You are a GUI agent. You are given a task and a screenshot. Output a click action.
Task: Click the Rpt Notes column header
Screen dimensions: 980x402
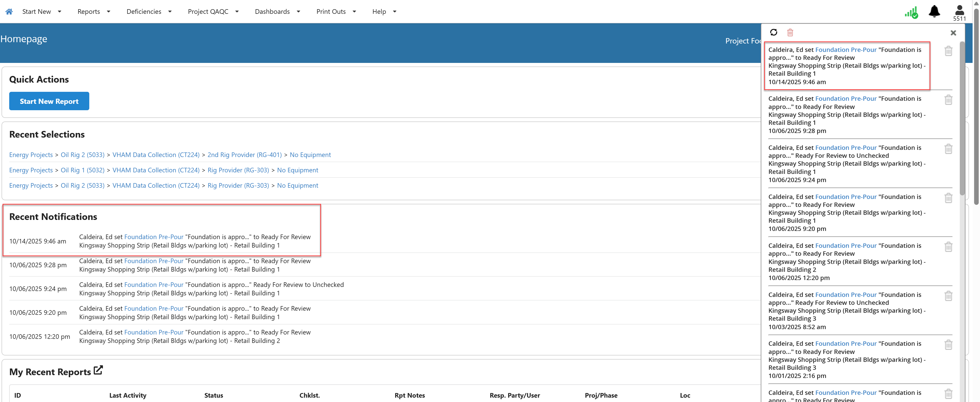coord(410,396)
